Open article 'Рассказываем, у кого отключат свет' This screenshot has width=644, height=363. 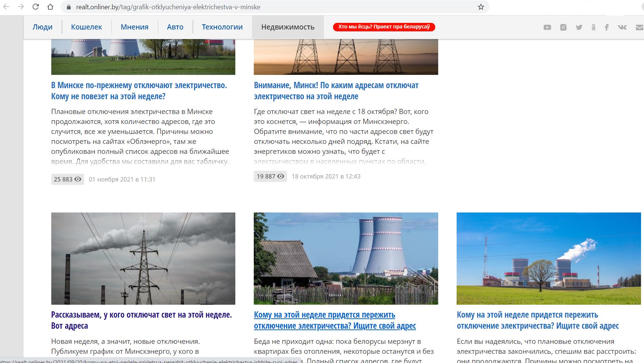142,320
